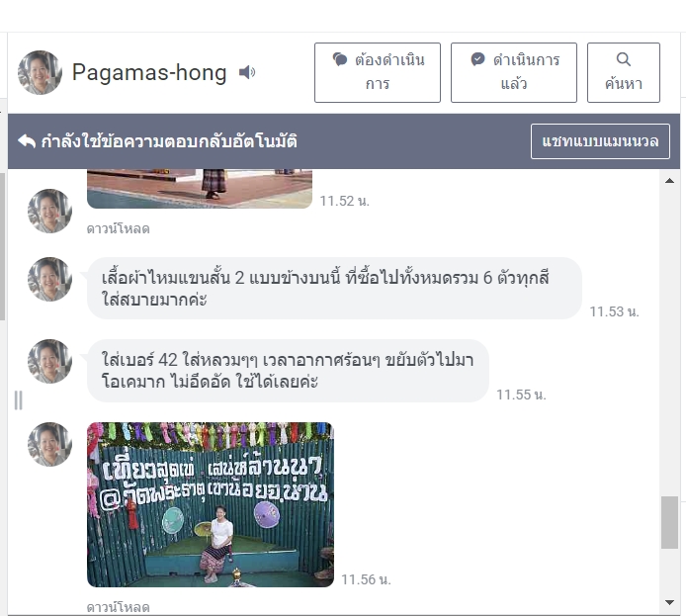
Task: Open the cropped photo sent at 11.52
Action: pyautogui.click(x=200, y=189)
